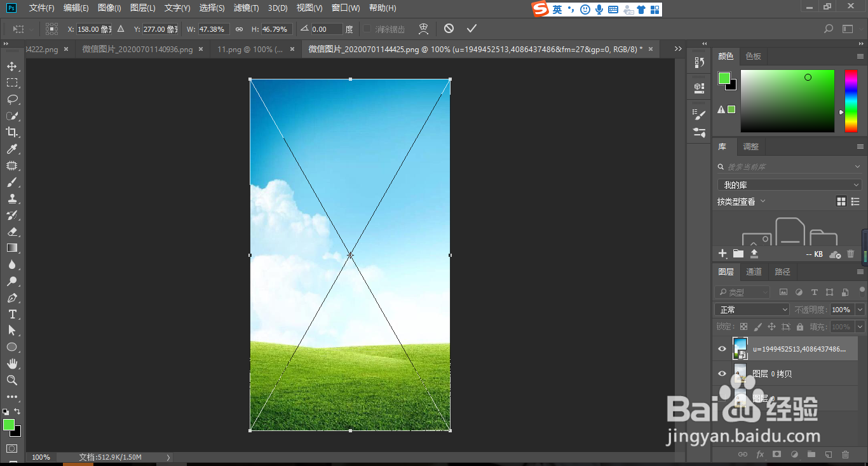Add a layer style fx
This screenshot has height=466, width=868.
click(x=760, y=455)
